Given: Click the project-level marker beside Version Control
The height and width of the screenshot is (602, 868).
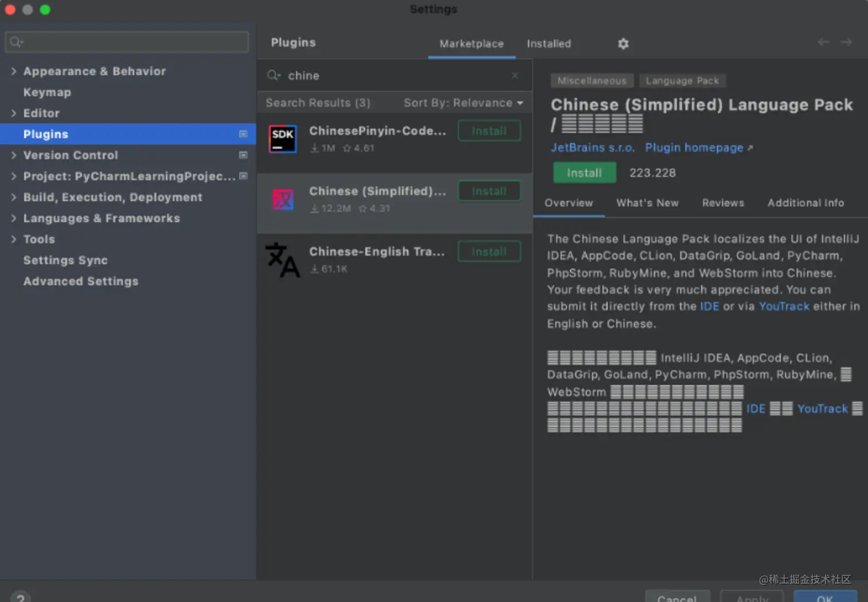Looking at the screenshot, I should [243, 155].
